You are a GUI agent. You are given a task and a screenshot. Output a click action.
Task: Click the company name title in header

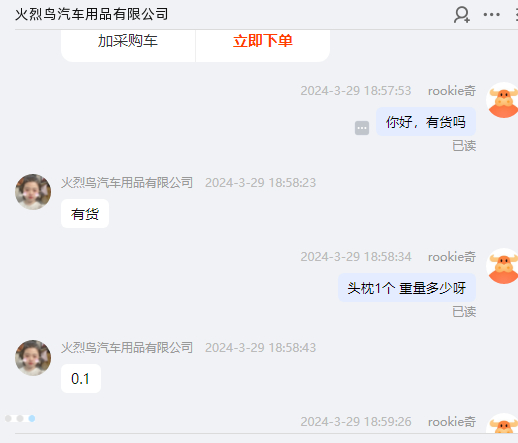92,14
